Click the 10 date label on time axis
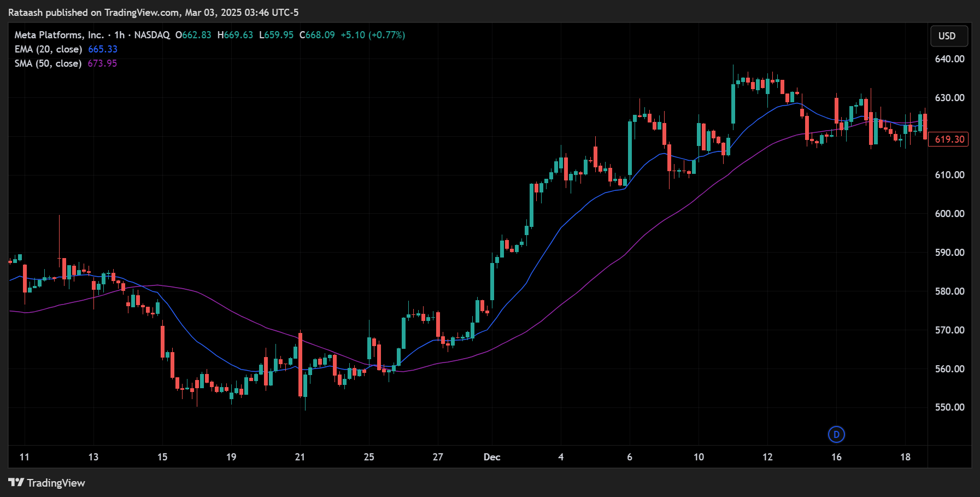The height and width of the screenshot is (497, 980). point(699,457)
